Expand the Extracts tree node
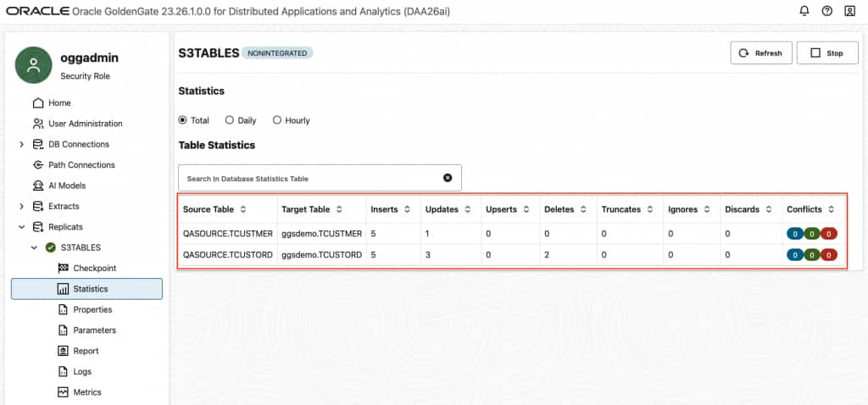 [x=21, y=206]
